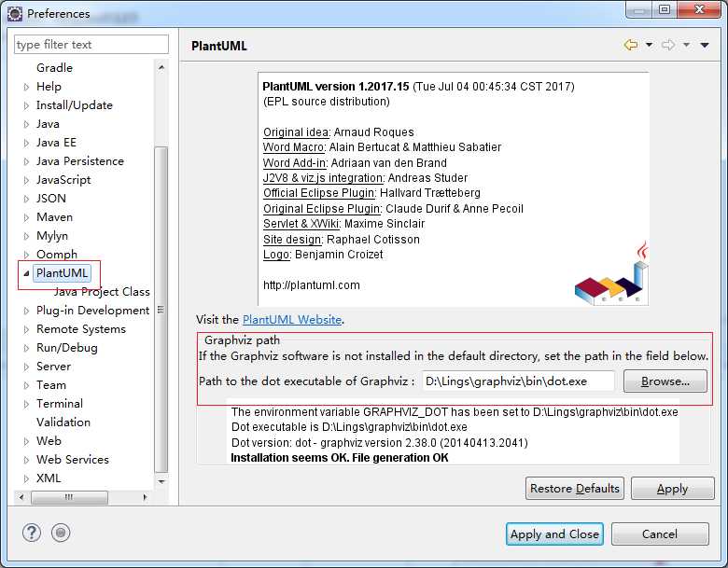
Task: Click the round record icon by help
Action: tap(61, 533)
